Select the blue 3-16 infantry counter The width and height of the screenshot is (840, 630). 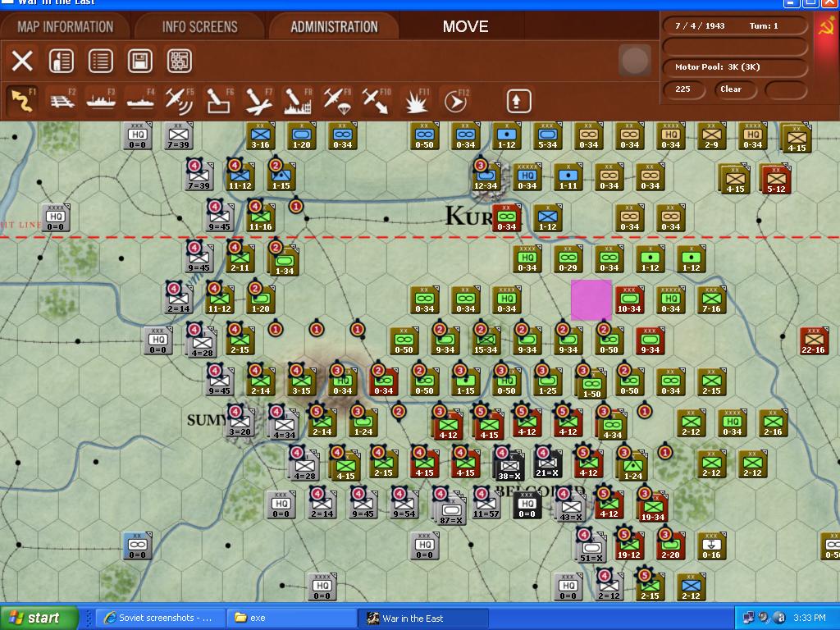click(x=260, y=136)
